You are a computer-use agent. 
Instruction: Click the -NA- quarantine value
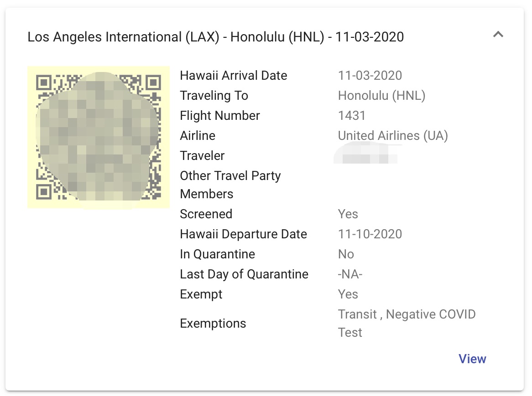click(350, 274)
